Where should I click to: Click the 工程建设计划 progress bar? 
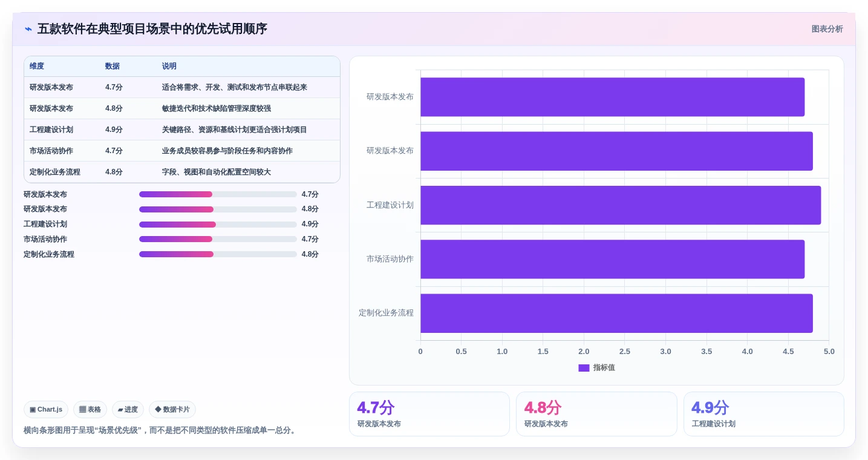[x=218, y=225]
